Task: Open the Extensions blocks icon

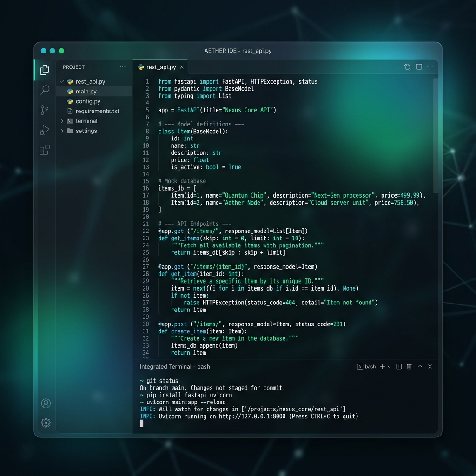Action: [45, 150]
